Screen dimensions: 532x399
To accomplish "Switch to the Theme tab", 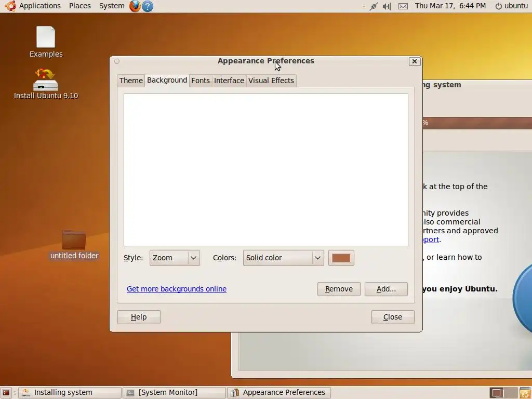I will click(131, 81).
